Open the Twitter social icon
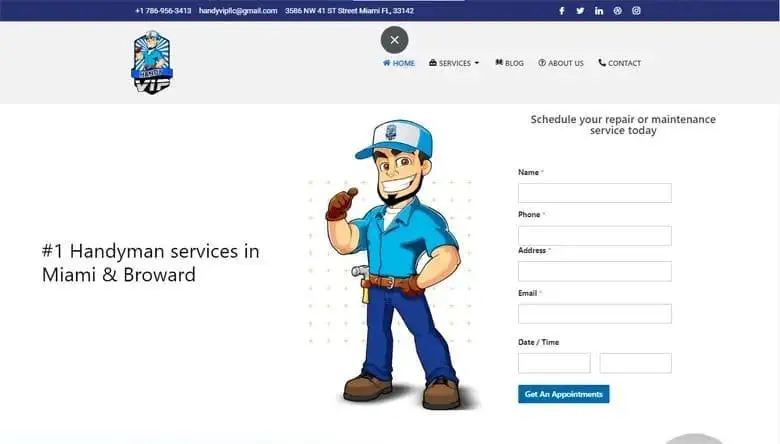 pyautogui.click(x=580, y=11)
